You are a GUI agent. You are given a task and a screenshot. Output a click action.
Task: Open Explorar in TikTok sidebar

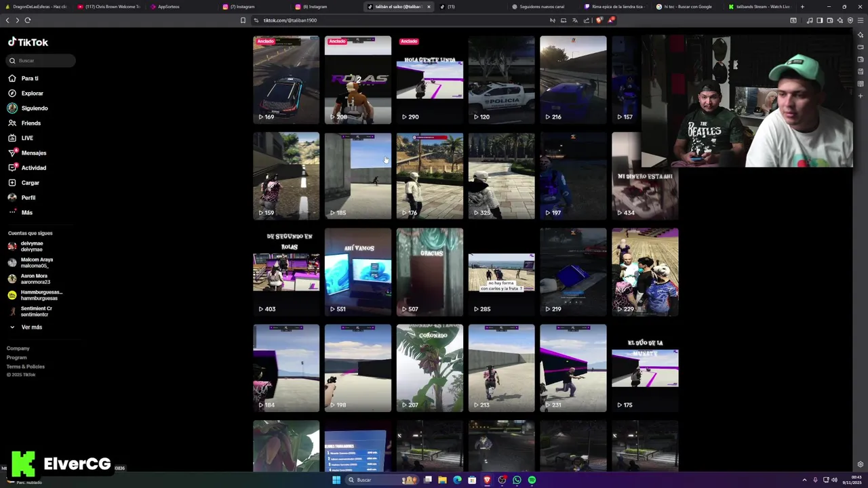[x=26, y=94]
